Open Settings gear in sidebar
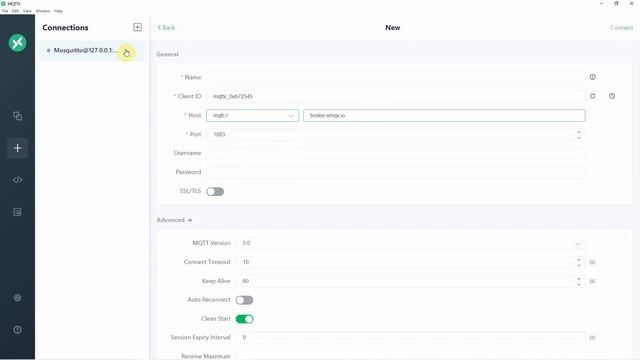Viewport: 640px width, 360px height. tap(18, 298)
